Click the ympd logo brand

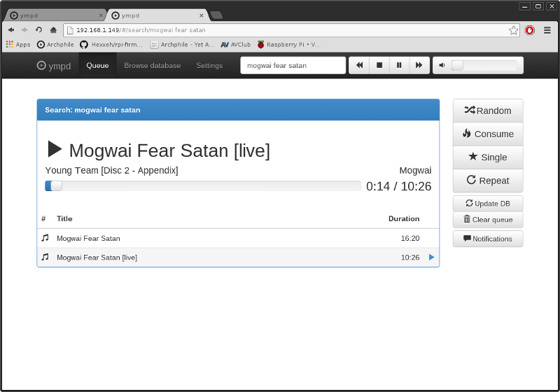(54, 66)
